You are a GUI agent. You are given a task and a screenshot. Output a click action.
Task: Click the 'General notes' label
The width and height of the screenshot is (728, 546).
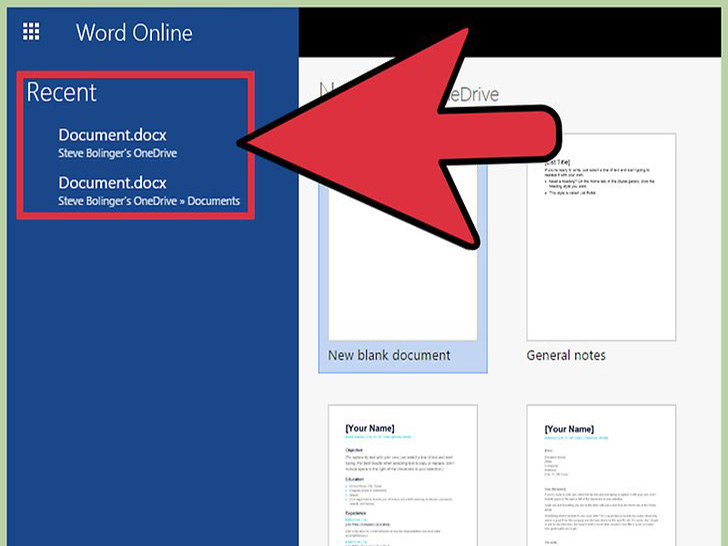[566, 355]
